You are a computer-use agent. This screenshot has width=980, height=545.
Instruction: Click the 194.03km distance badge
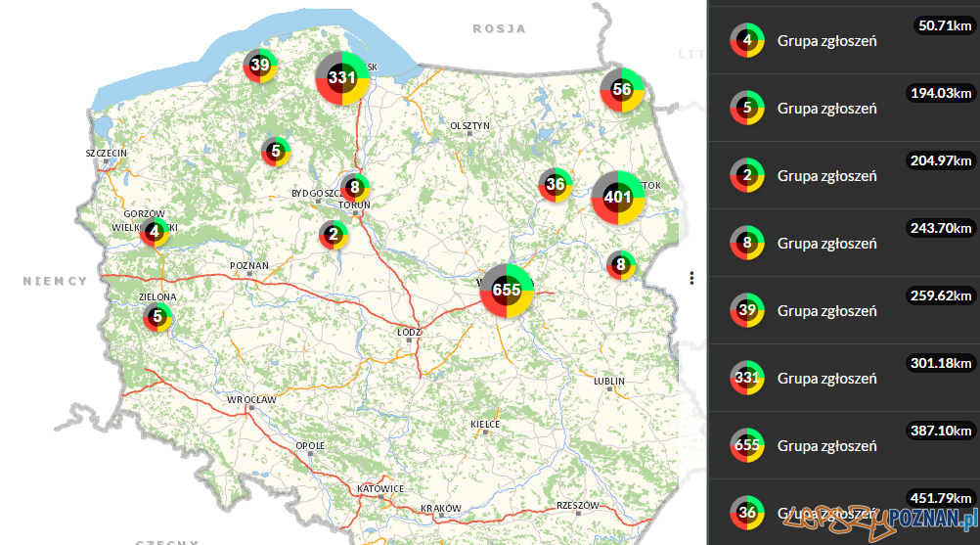coord(941,93)
